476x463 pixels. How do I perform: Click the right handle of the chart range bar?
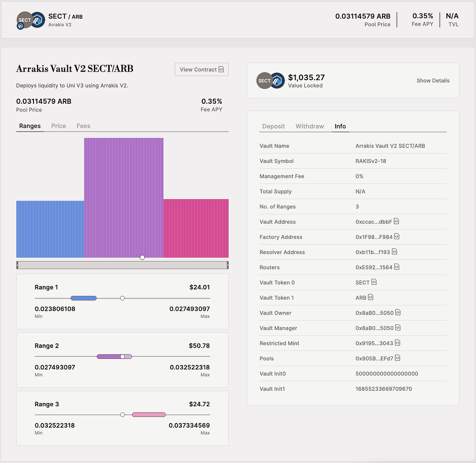pos(228,265)
